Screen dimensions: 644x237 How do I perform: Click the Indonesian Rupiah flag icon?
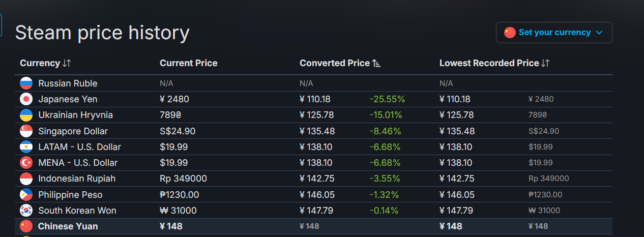pyautogui.click(x=26, y=179)
